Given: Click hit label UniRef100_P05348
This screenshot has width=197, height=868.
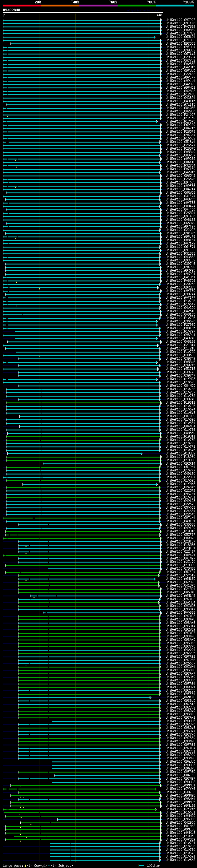Looking at the screenshot, I should point(180,592).
